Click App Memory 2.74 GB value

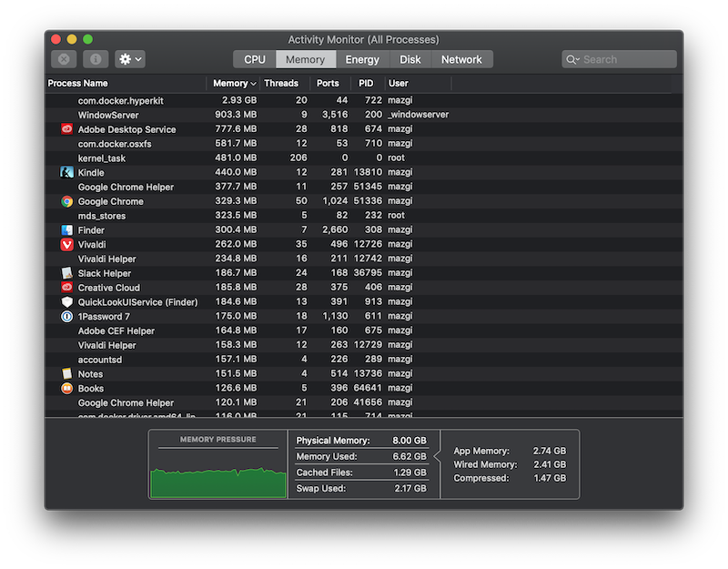[x=550, y=451]
